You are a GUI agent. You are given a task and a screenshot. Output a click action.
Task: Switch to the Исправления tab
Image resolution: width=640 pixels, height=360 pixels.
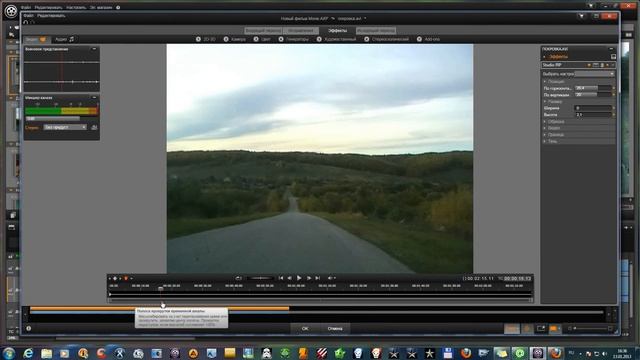pos(301,31)
